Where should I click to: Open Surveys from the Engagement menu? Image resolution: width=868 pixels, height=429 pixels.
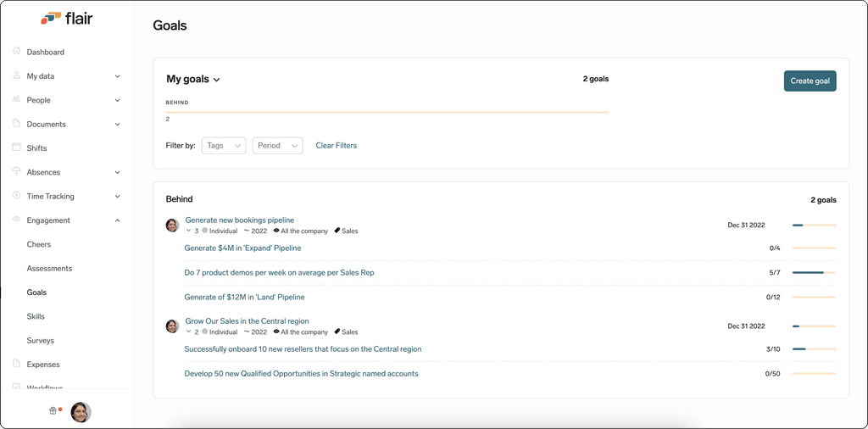click(41, 341)
